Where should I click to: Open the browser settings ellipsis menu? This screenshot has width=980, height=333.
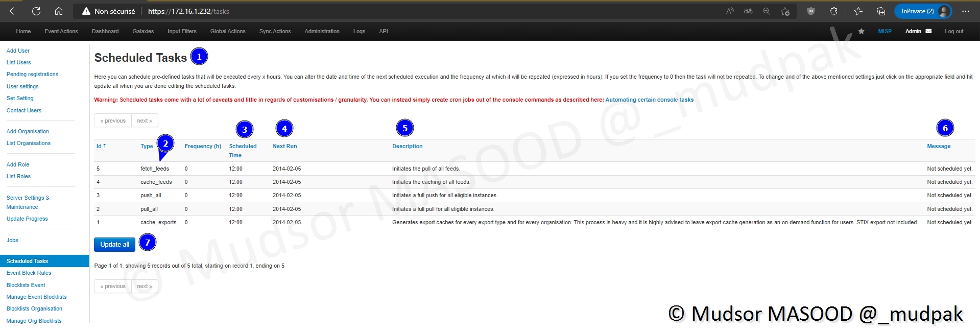965,11
